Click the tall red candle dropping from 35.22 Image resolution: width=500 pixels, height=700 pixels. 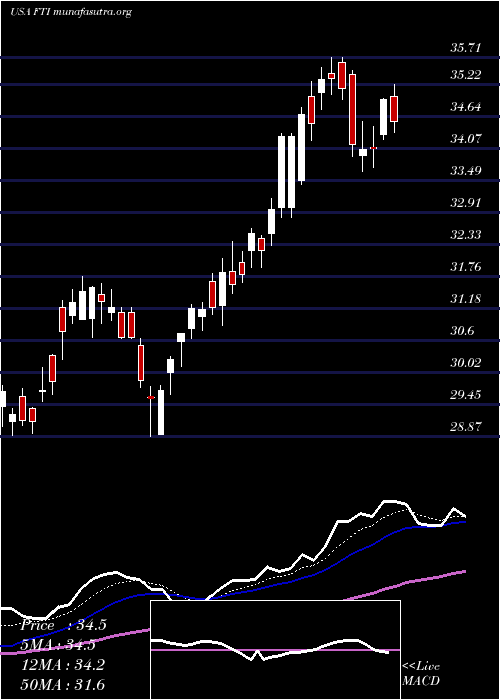[352, 109]
